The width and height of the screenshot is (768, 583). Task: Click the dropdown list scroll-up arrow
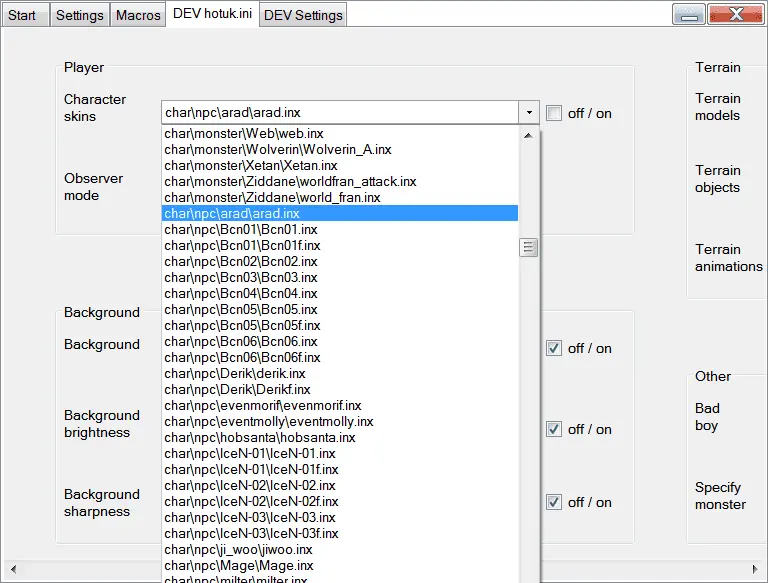(x=528, y=135)
